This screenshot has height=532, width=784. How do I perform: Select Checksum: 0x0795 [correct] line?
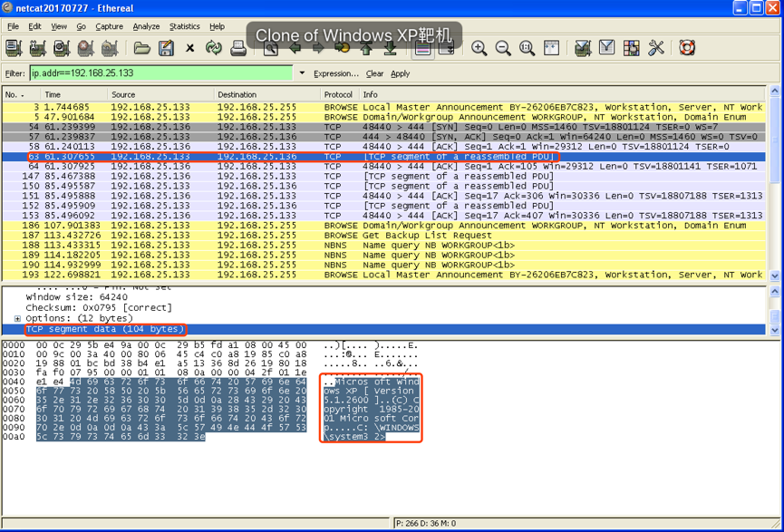pyautogui.click(x=99, y=307)
